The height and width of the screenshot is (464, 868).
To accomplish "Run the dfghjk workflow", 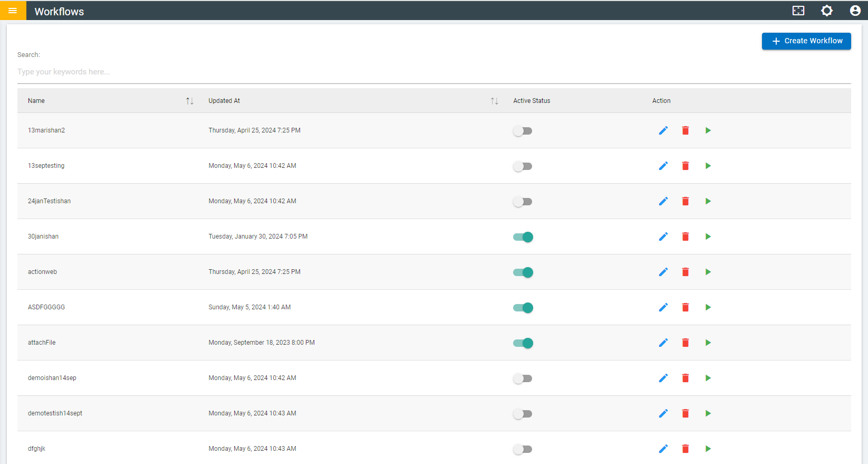I will 708,449.
